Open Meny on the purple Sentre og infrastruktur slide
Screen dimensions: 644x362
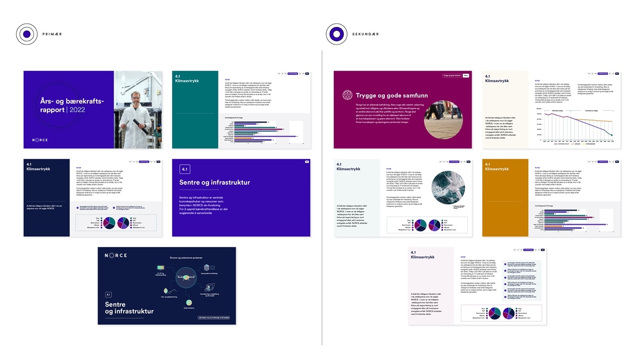click(x=307, y=162)
